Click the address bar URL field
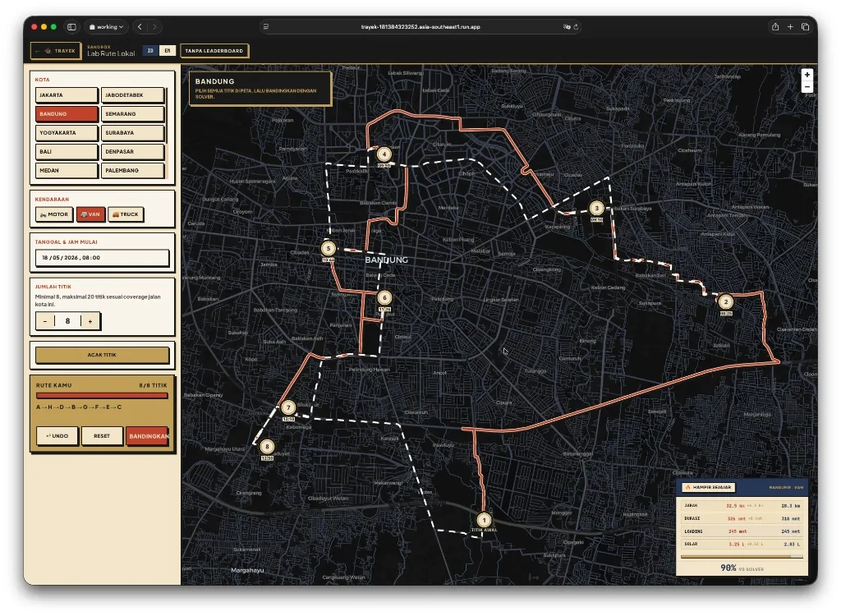Viewport: 841px width, 616px height. pos(420,27)
